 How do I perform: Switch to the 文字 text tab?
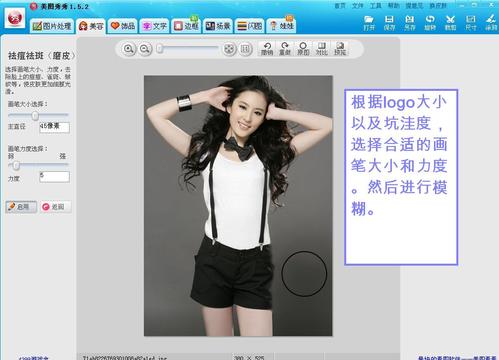155,26
